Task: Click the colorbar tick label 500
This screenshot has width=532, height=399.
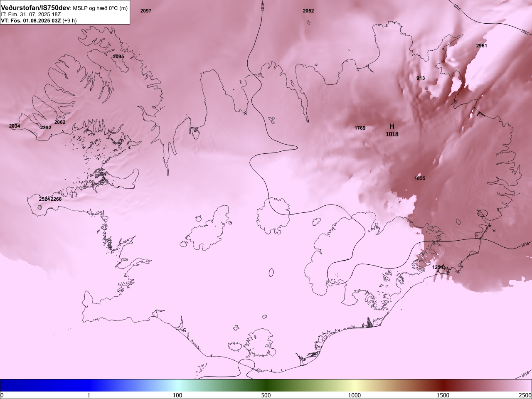Action: click(x=266, y=395)
